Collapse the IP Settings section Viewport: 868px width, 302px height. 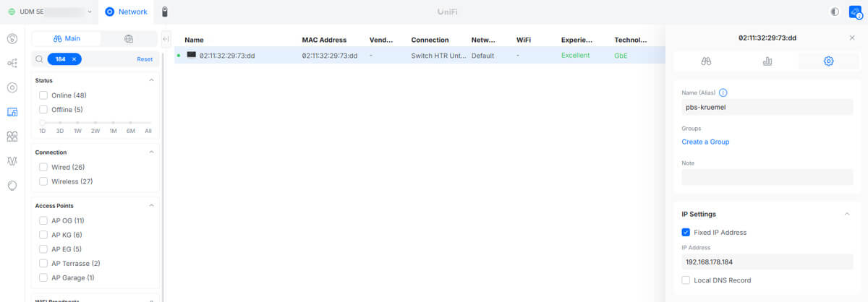847,215
